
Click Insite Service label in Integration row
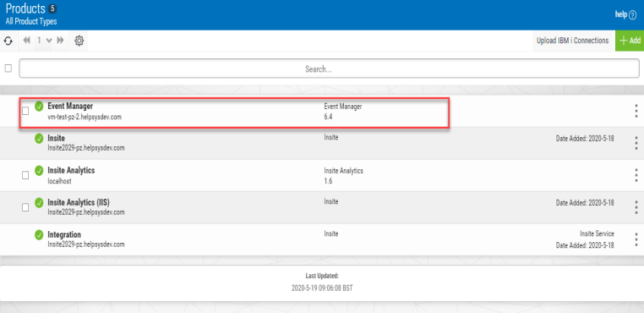597,233
